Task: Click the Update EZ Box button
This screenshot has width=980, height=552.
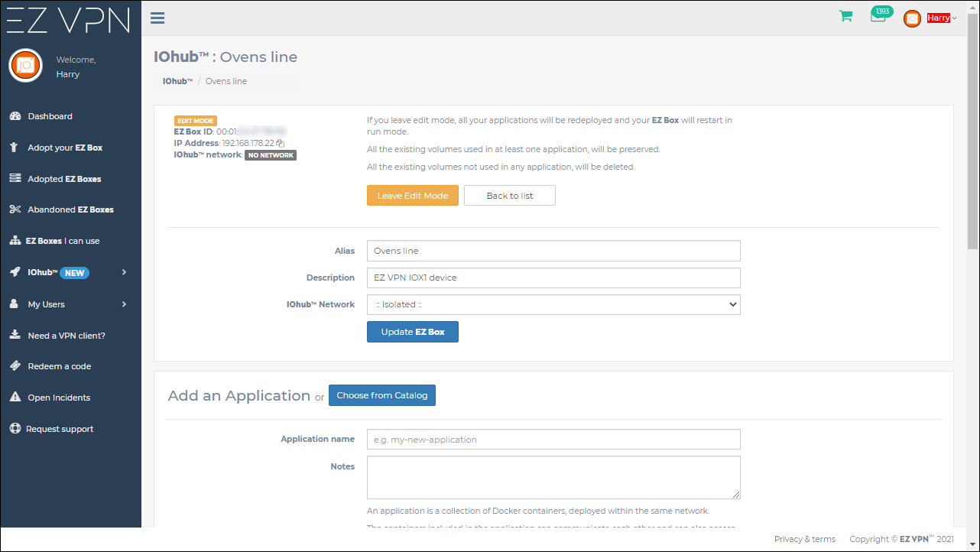Action: click(x=413, y=332)
